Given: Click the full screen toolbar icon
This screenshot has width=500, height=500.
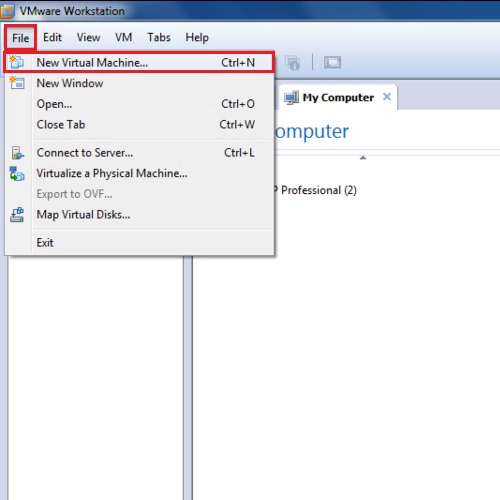Looking at the screenshot, I should [332, 62].
